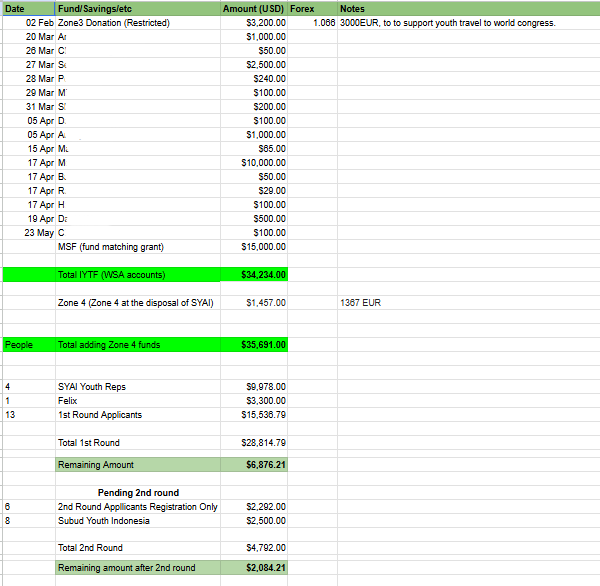The image size is (600, 586).
Task: Click the $1,457.00 amount cell
Action: (254, 303)
